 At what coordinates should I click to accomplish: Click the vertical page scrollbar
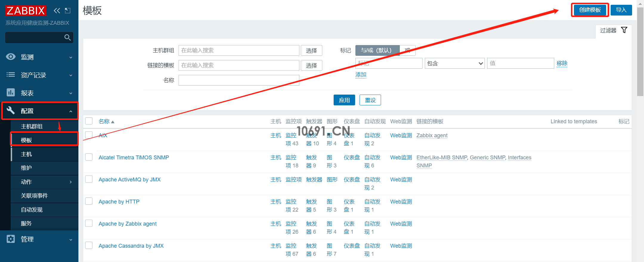click(x=640, y=51)
